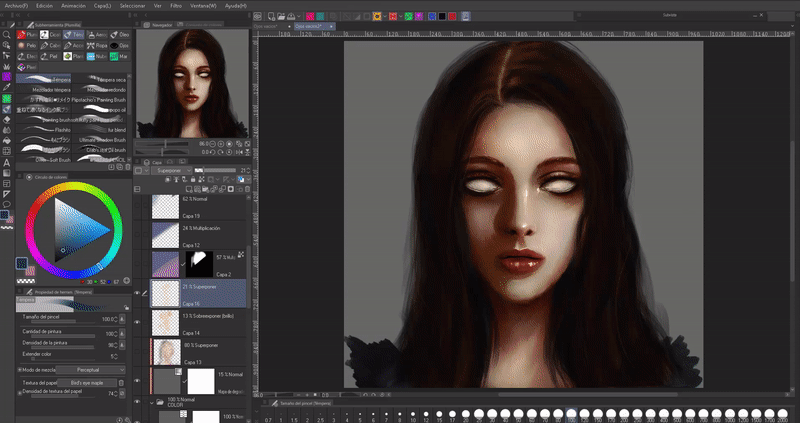Click the Bird's eye maple paper texture button
The width and height of the screenshot is (800, 423).
pyautogui.click(x=85, y=382)
